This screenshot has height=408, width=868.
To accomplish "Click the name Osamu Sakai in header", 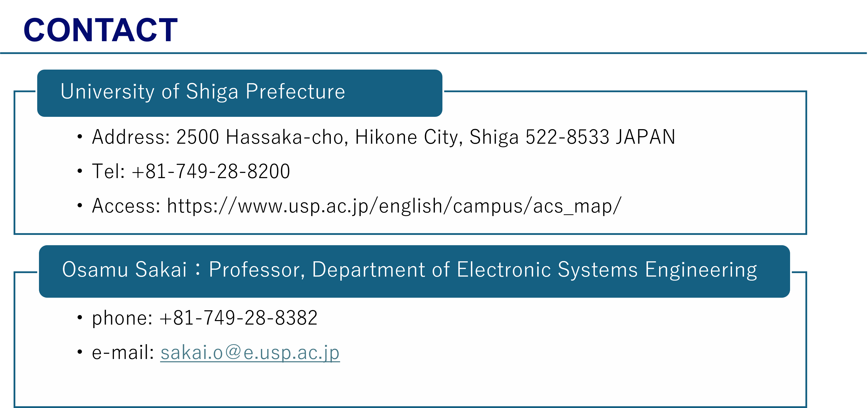I will [x=124, y=270].
